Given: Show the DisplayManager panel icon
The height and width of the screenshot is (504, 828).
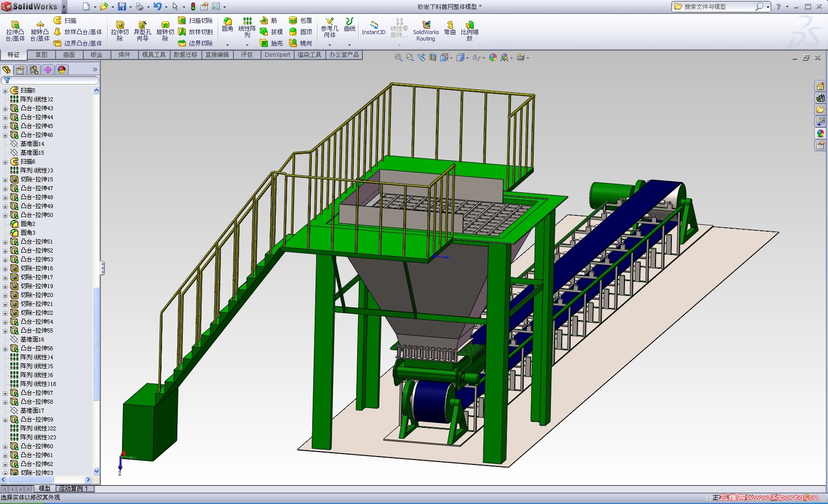Looking at the screenshot, I should (62, 70).
